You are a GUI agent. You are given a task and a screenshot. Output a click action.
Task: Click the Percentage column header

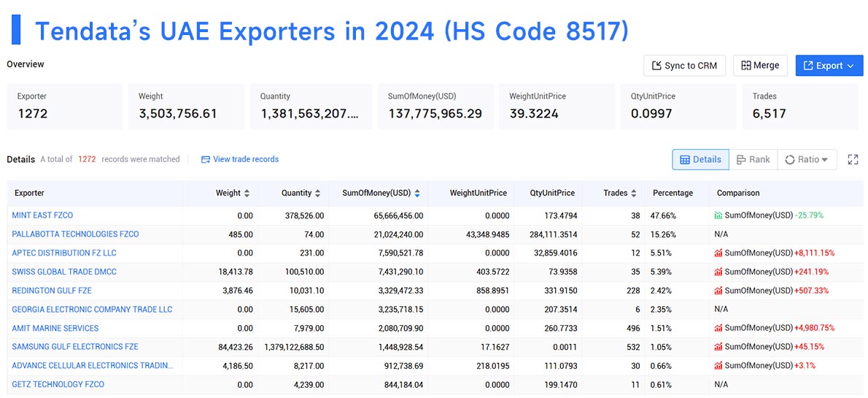click(673, 193)
